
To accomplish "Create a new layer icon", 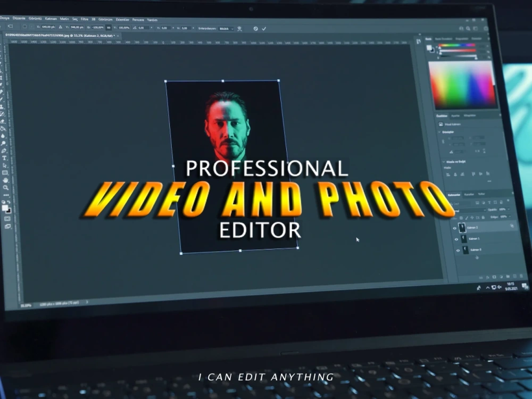I will tap(514, 276).
